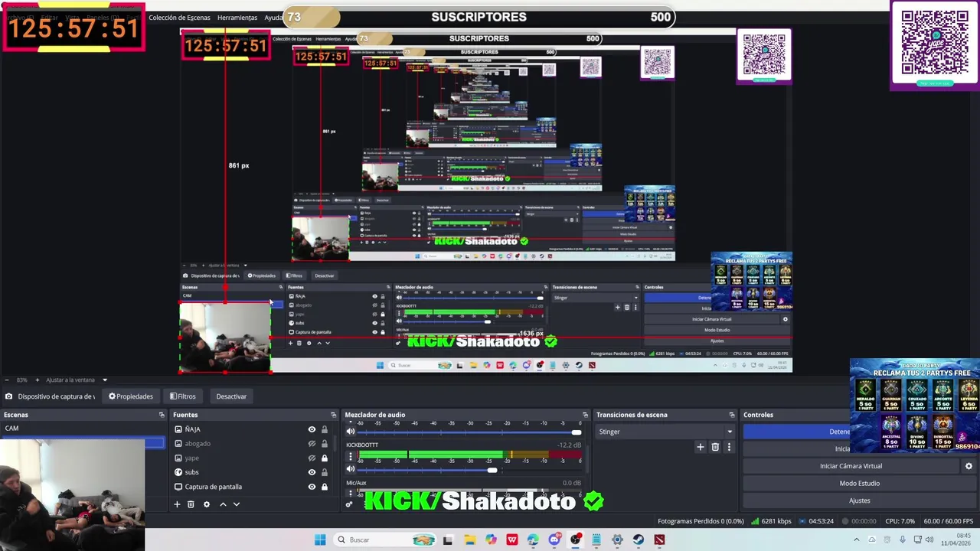Open advanced audio properties gears icon
Image resolution: width=980 pixels, height=551 pixels.
point(349,504)
